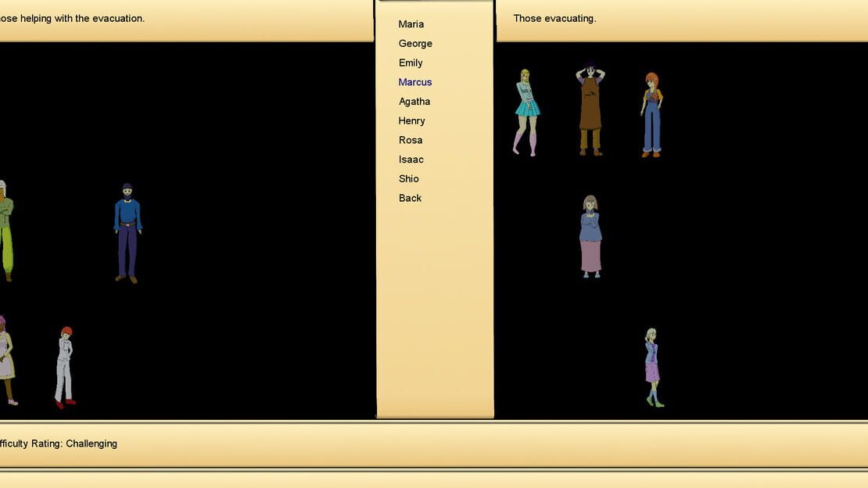
Task: Pick Emily from the name list
Action: 411,63
